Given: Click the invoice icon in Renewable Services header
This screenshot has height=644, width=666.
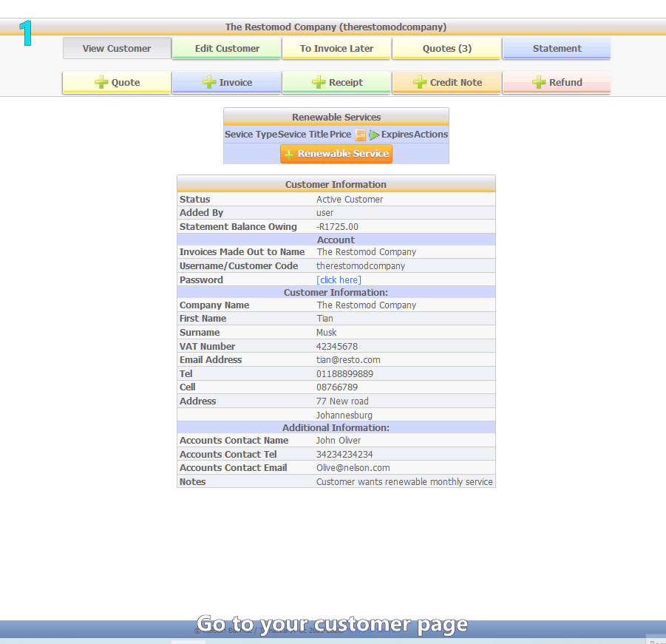Looking at the screenshot, I should (360, 135).
